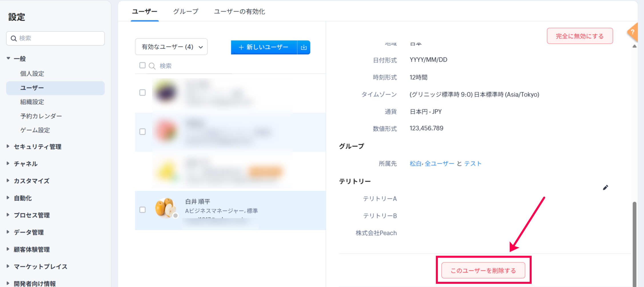Image resolution: width=644 pixels, height=287 pixels.
Task: Click the magnifier icon in settings search
Action: [x=13, y=38]
